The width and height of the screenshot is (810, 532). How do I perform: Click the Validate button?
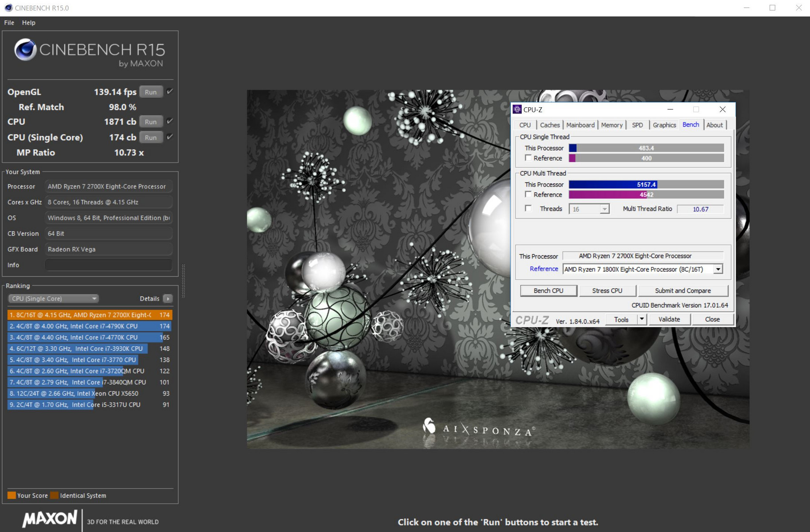tap(669, 319)
